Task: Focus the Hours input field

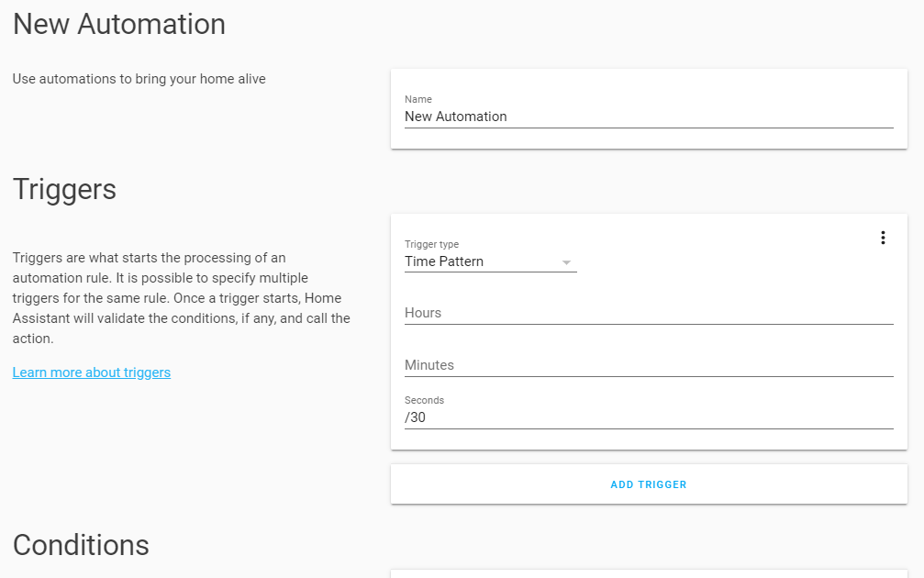Action: pyautogui.click(x=648, y=313)
